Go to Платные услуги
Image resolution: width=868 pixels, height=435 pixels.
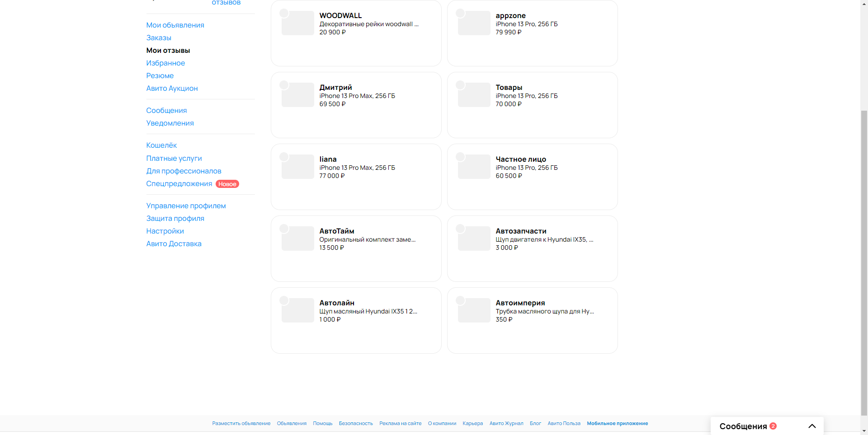pos(174,158)
